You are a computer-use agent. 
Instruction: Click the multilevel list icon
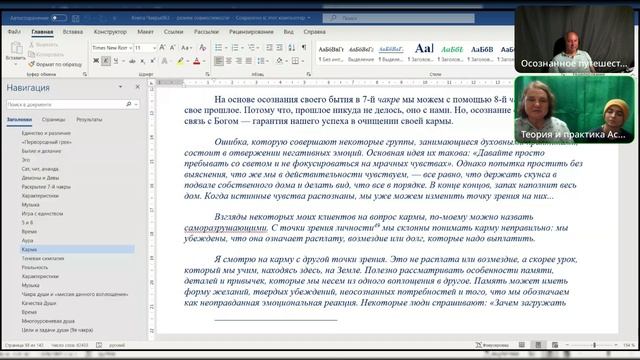point(251,48)
